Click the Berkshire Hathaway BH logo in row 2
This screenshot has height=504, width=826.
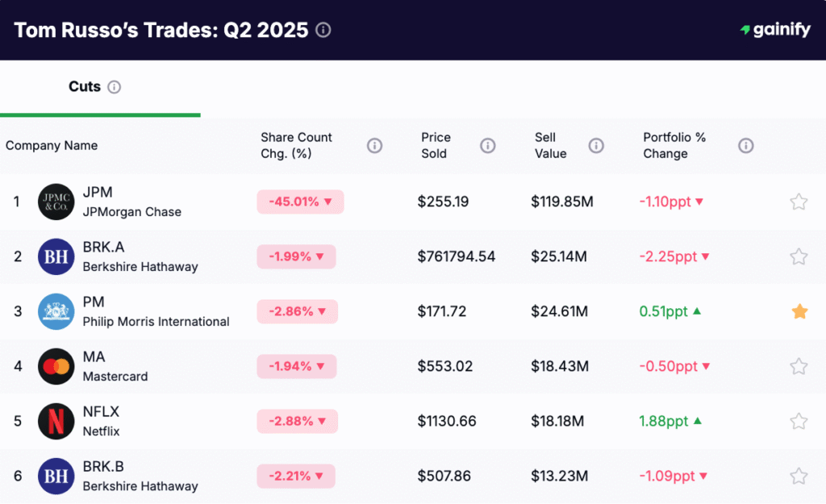click(56, 256)
